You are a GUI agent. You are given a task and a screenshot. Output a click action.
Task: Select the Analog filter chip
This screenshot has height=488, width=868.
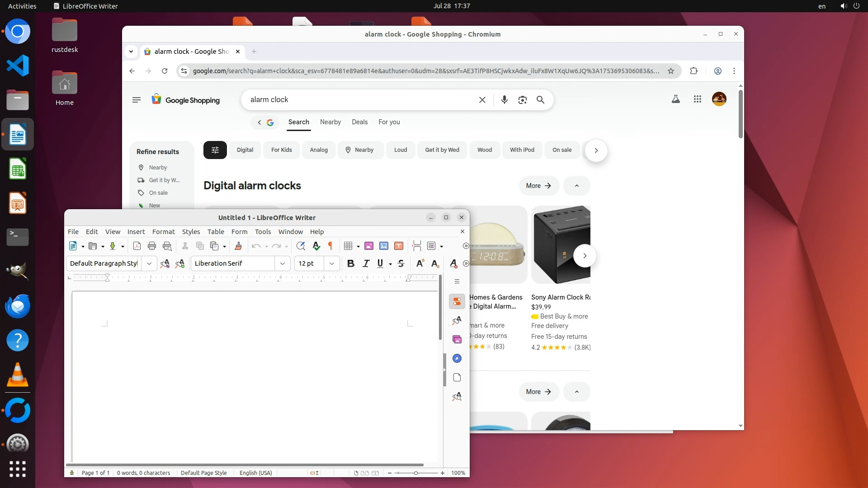tap(319, 150)
